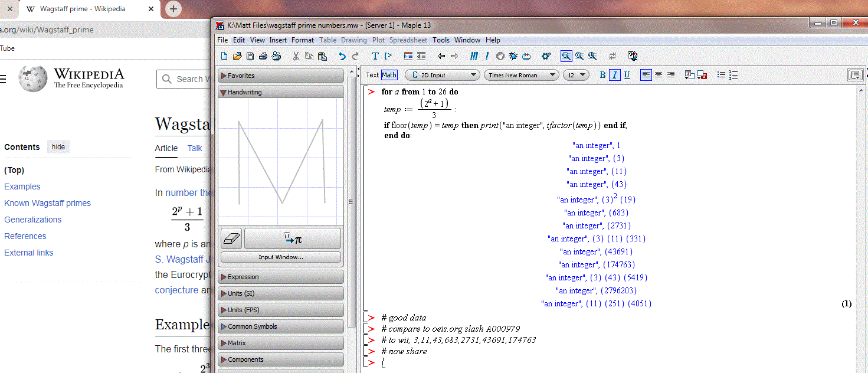Interrupt computation with the hand icon

[x=500, y=56]
